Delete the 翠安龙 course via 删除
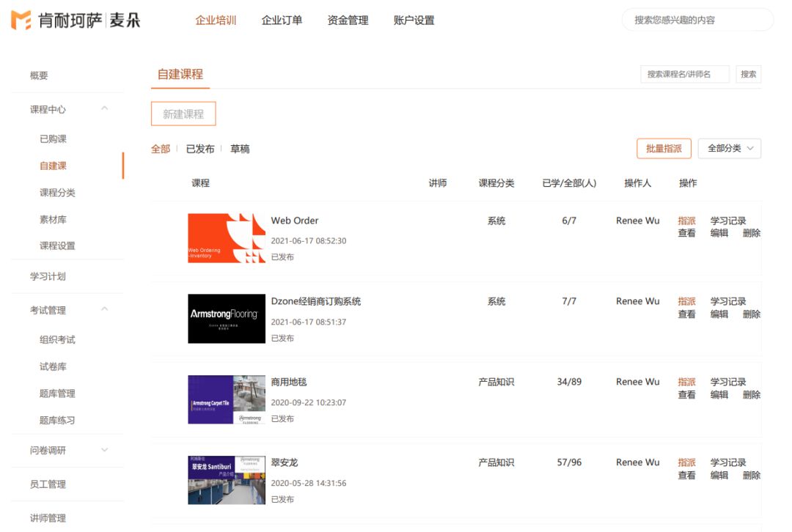This screenshot has width=792, height=532. [x=751, y=475]
